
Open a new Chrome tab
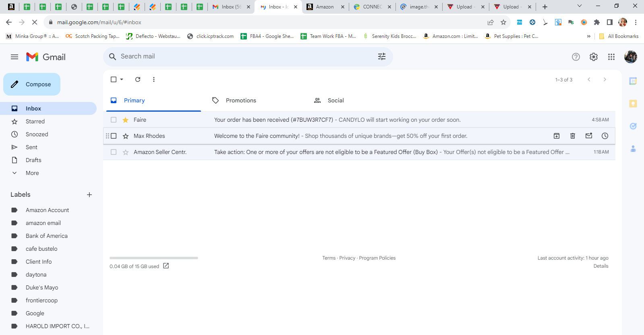coord(545,7)
